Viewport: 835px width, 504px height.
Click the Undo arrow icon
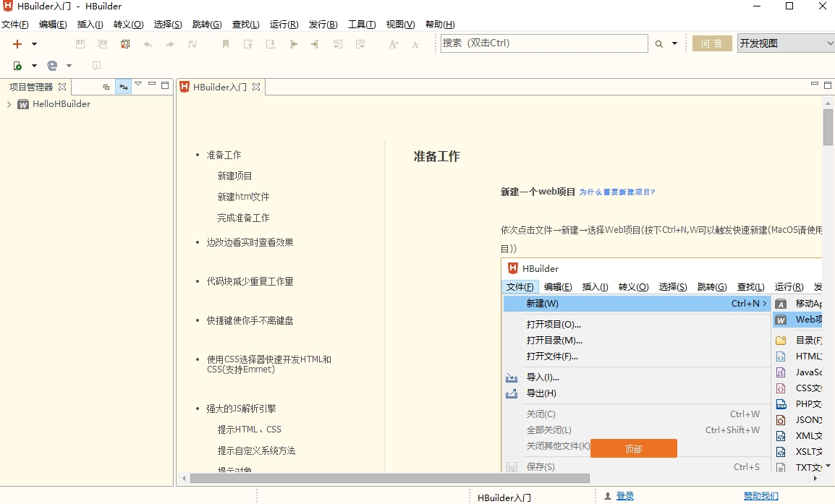click(148, 44)
